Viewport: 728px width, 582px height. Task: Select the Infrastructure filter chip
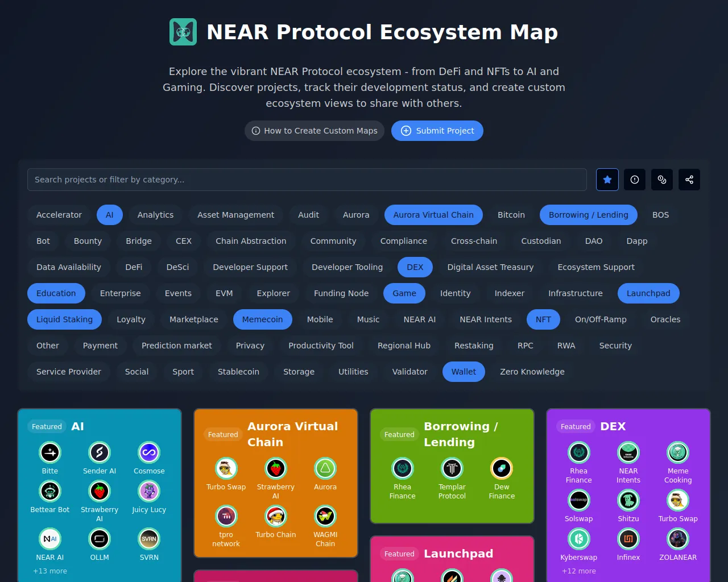(x=576, y=293)
